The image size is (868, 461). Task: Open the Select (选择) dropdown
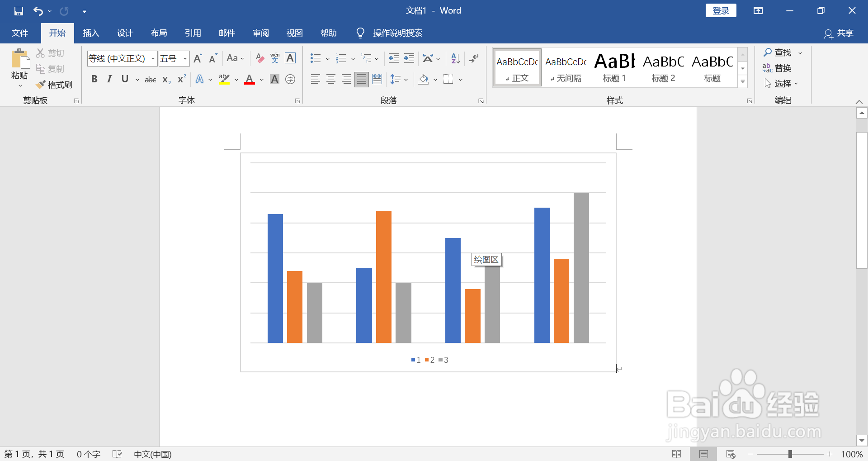pyautogui.click(x=781, y=84)
